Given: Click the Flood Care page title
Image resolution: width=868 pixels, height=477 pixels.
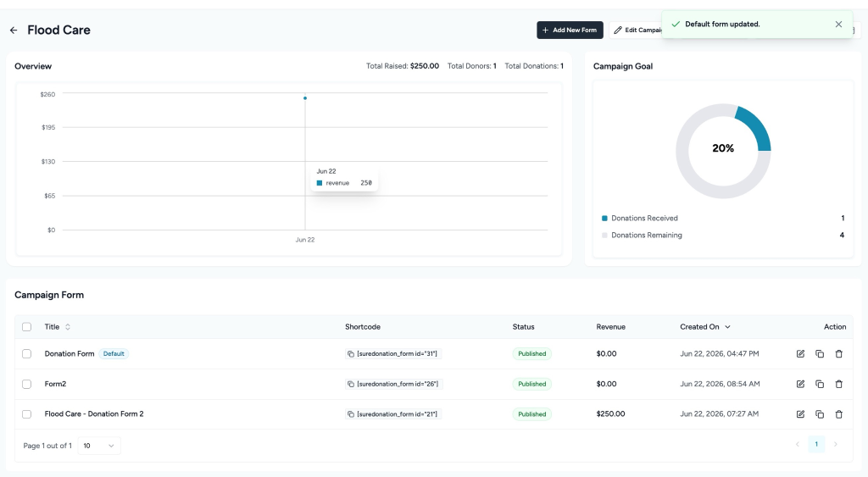Looking at the screenshot, I should pos(58,31).
